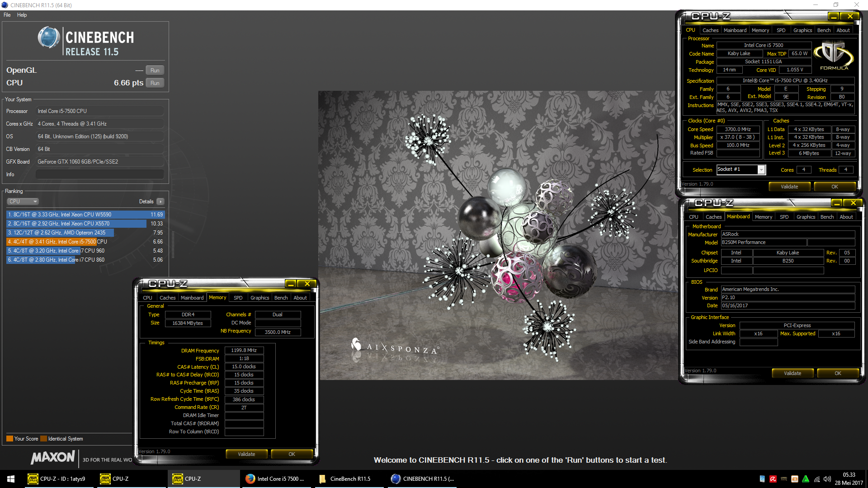Viewport: 868px width, 488px height.
Task: Run the OpenGL benchmark test
Action: [x=155, y=70]
